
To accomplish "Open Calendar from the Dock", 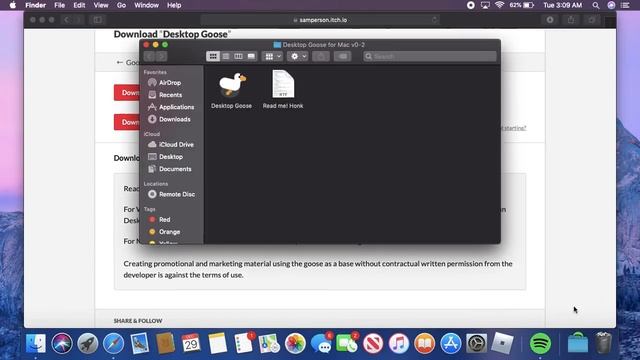I will pos(191,343).
